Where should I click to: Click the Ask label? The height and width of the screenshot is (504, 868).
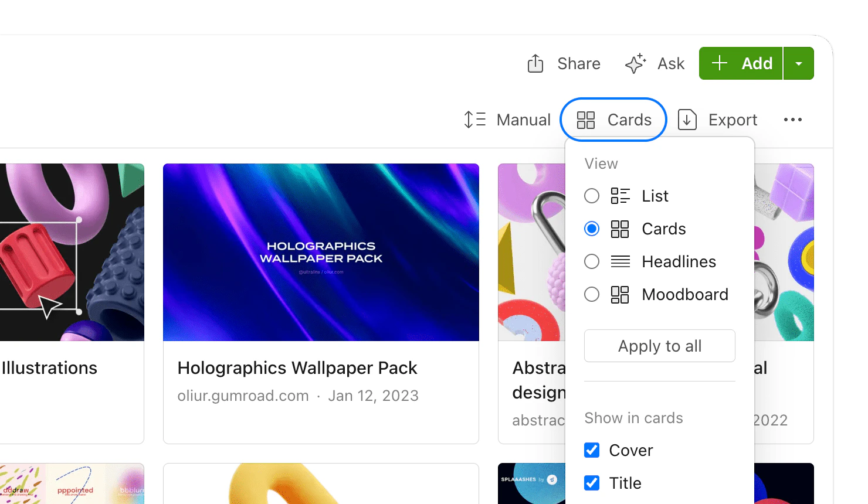point(671,63)
